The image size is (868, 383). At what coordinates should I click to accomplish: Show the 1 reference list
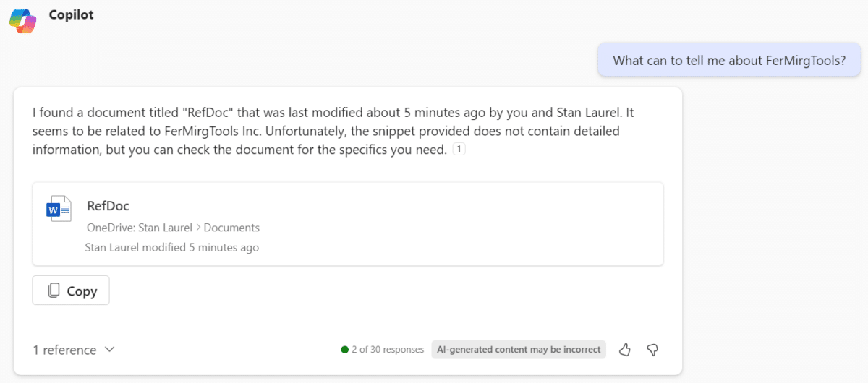coord(64,350)
